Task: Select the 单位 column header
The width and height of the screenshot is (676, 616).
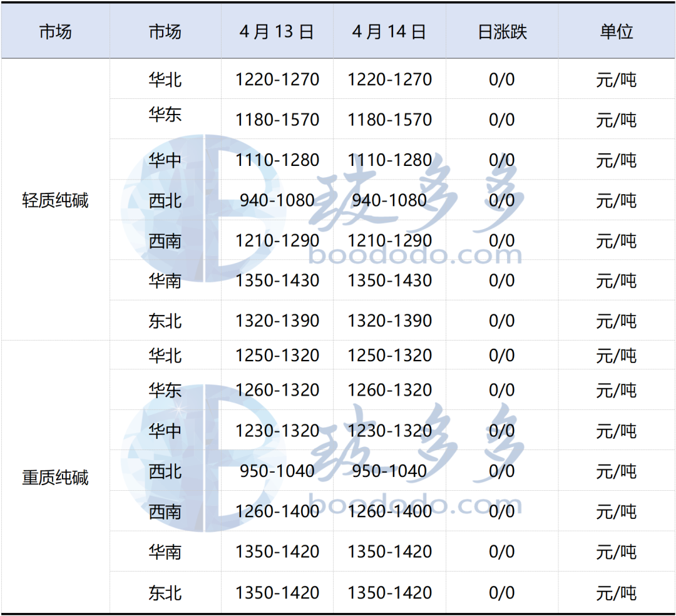Action: pyautogui.click(x=617, y=32)
